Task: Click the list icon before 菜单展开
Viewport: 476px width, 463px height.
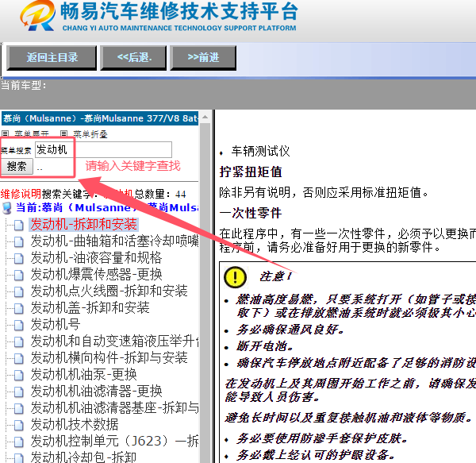Action: (x=6, y=133)
